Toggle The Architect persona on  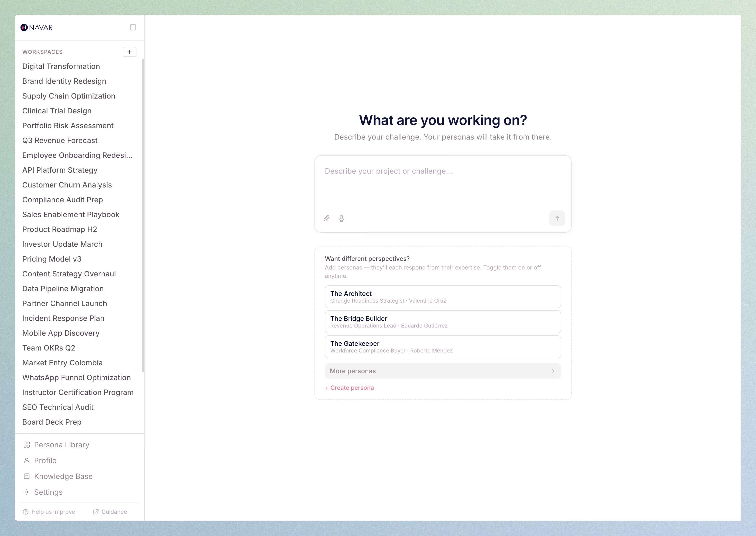tap(443, 296)
